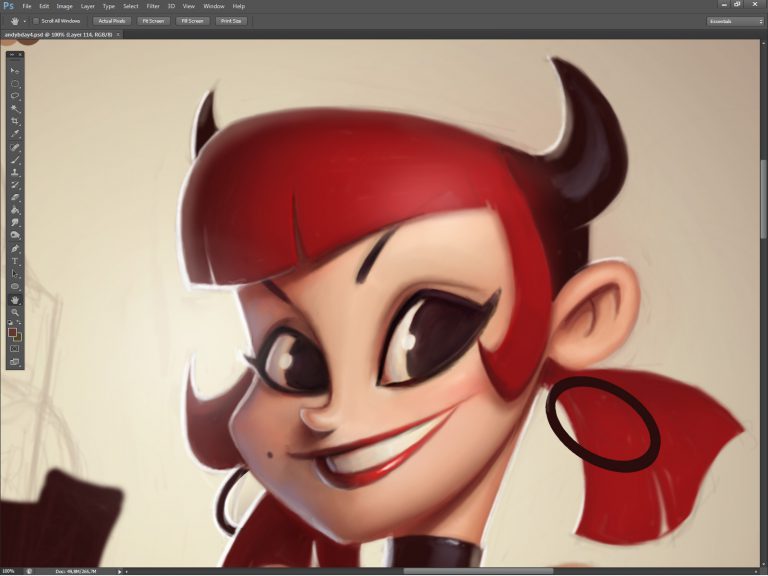Image resolution: width=768 pixels, height=576 pixels.
Task: Close the andybday4.psd document tab
Action: coord(119,35)
